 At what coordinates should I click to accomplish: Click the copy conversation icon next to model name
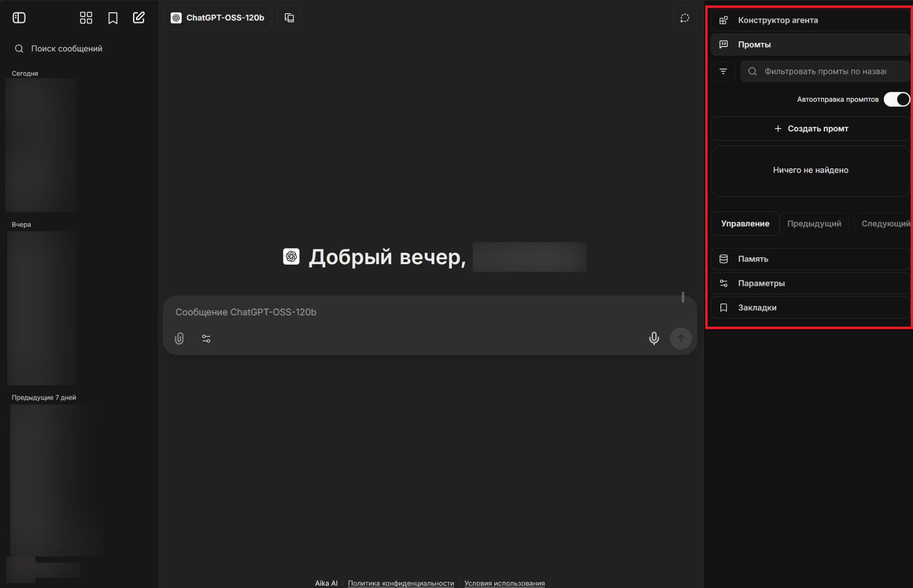[289, 18]
